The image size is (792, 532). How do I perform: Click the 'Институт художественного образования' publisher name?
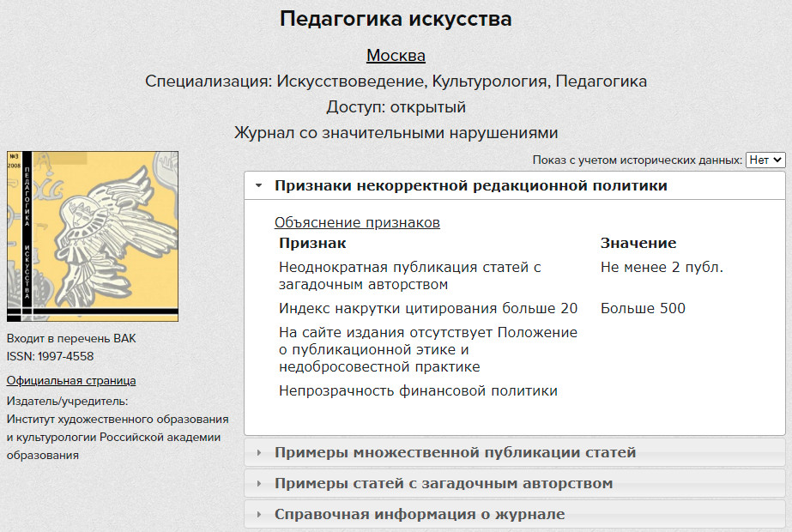118,437
